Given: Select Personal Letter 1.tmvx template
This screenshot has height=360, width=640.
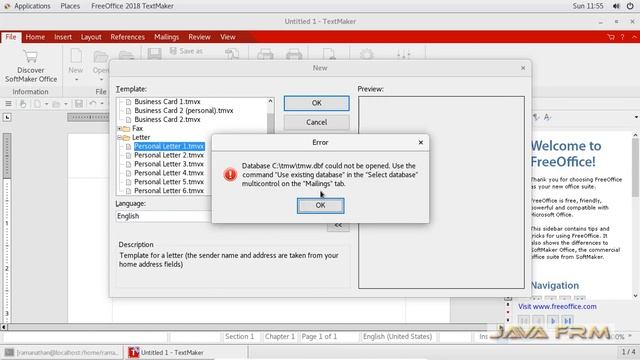Looking at the screenshot, I should [169, 147].
